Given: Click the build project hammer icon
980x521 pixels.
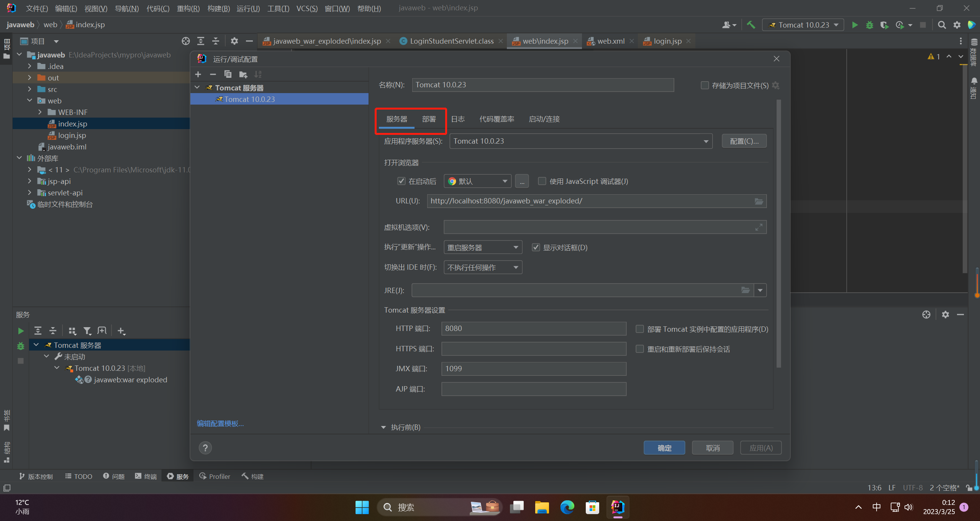Looking at the screenshot, I should pyautogui.click(x=751, y=25).
